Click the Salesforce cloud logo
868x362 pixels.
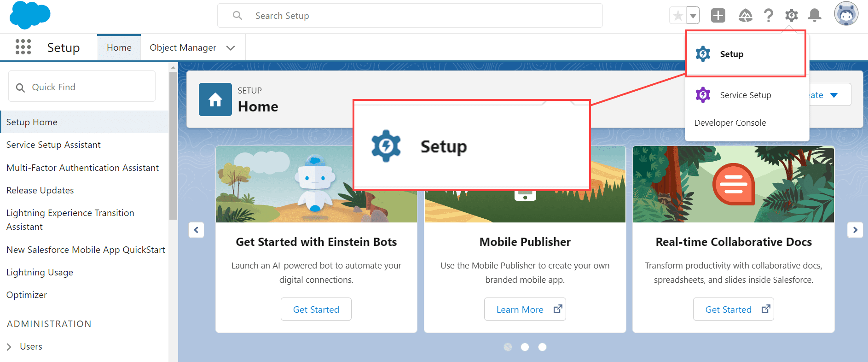point(30,15)
